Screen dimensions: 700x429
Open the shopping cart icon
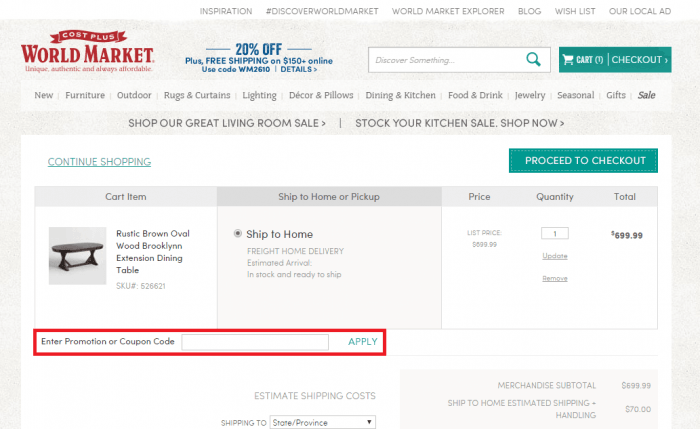(x=568, y=60)
